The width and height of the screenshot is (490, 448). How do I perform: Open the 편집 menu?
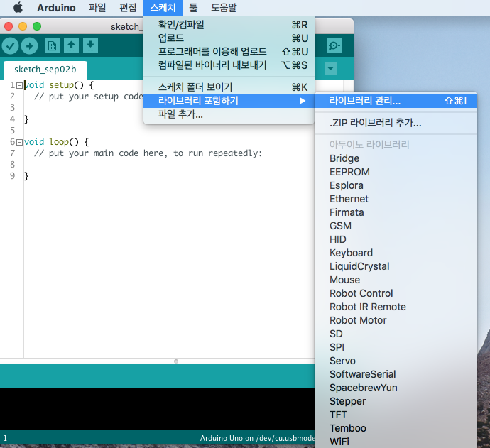pyautogui.click(x=128, y=8)
